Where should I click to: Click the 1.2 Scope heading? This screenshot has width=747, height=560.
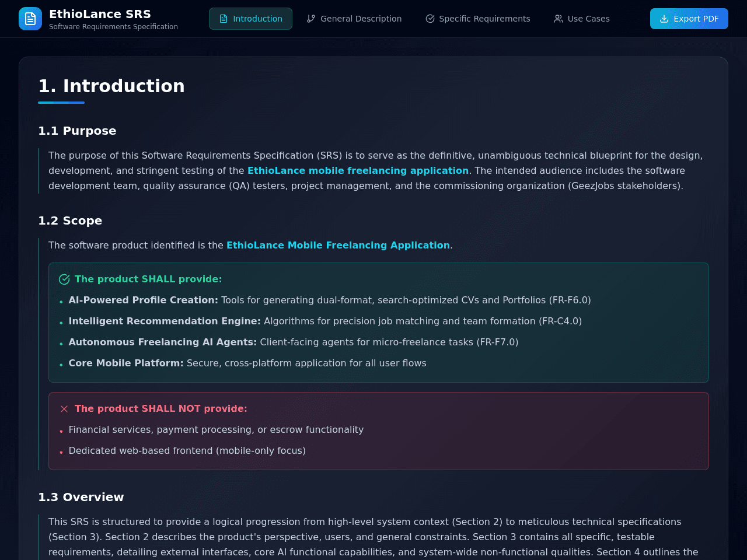tap(70, 220)
